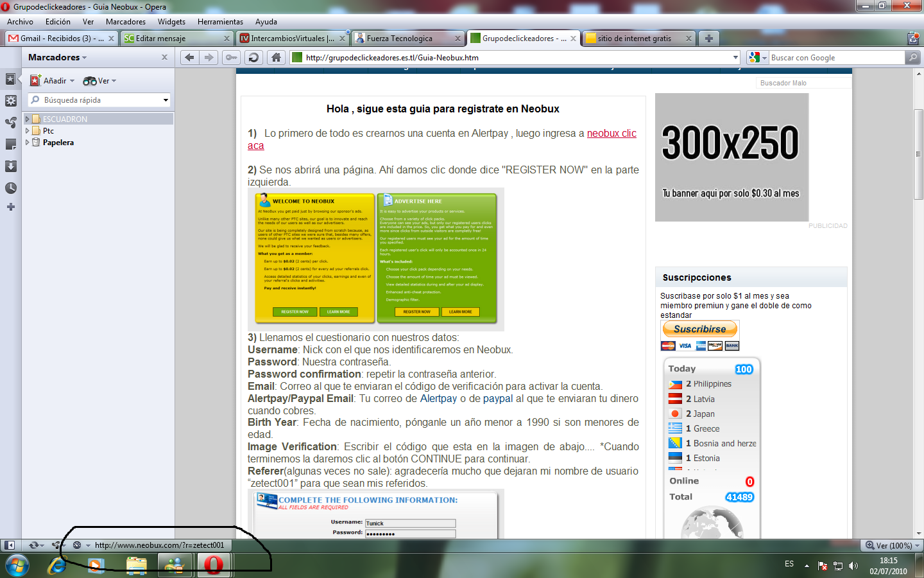This screenshot has height=578, width=924.
Task: Open the Notes panel icon
Action: (10, 144)
